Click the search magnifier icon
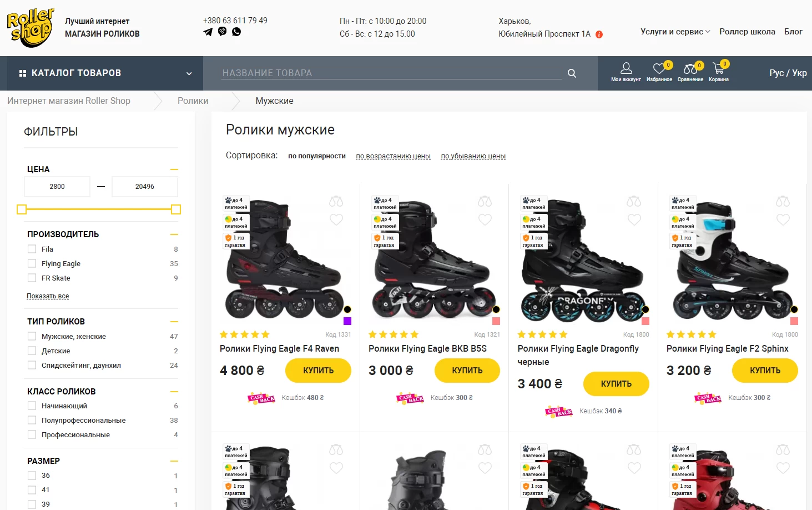This screenshot has height=510, width=812. pos(572,73)
